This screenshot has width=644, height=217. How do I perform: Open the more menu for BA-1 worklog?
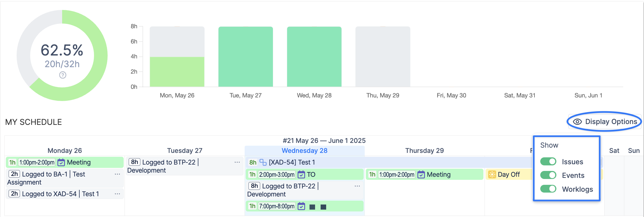[117, 174]
